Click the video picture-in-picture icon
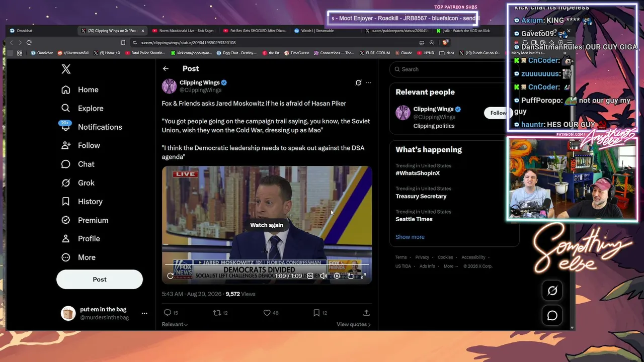This screenshot has width=644, height=362. [350, 276]
